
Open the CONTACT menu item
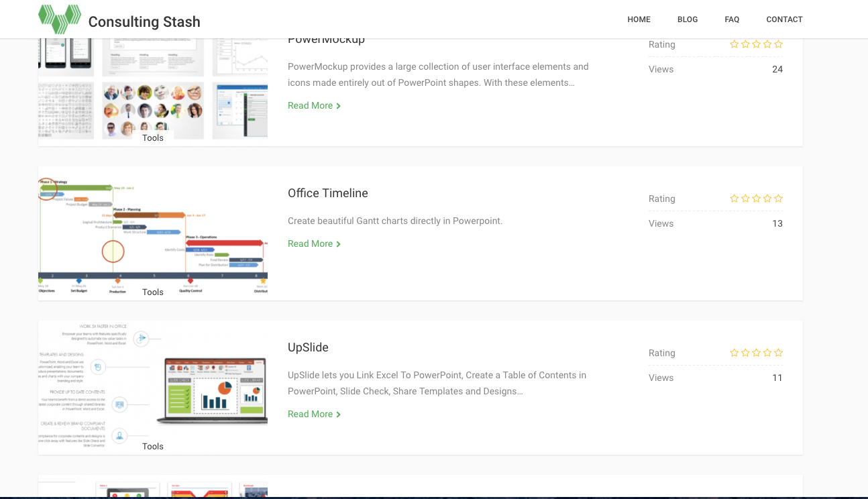tap(784, 19)
